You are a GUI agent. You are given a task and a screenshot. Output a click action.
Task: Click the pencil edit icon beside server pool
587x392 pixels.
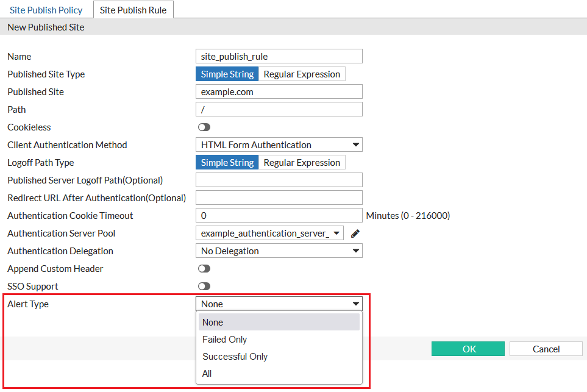click(355, 233)
